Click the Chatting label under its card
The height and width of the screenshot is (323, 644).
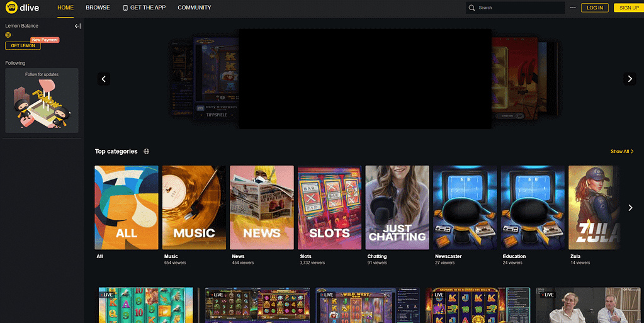(377, 256)
